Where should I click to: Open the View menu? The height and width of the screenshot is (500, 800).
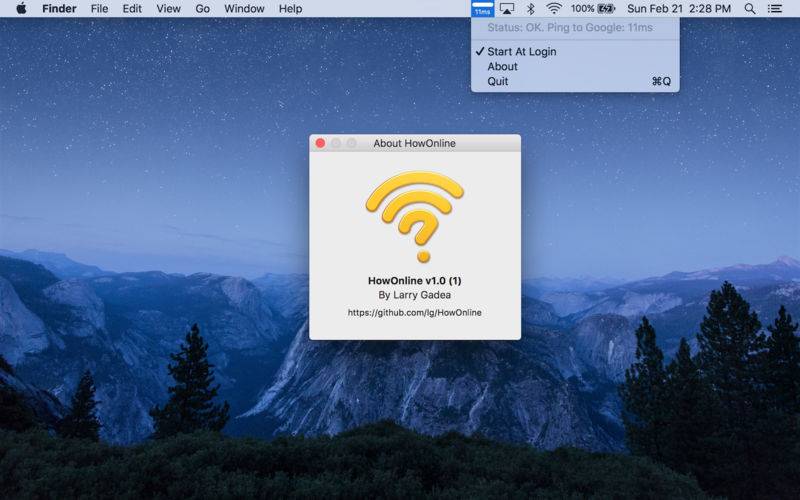click(x=168, y=9)
